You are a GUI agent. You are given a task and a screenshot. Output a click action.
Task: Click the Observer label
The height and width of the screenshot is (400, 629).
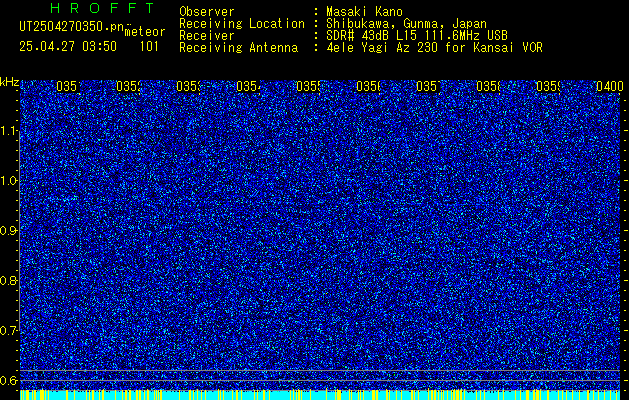click(x=207, y=12)
